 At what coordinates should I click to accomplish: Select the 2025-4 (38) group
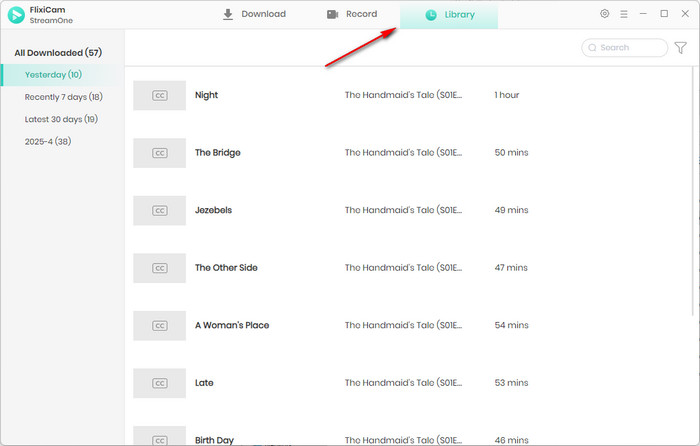[48, 142]
